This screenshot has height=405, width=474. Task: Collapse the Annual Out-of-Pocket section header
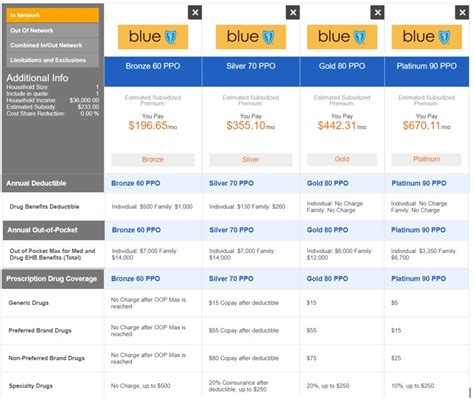click(x=54, y=230)
